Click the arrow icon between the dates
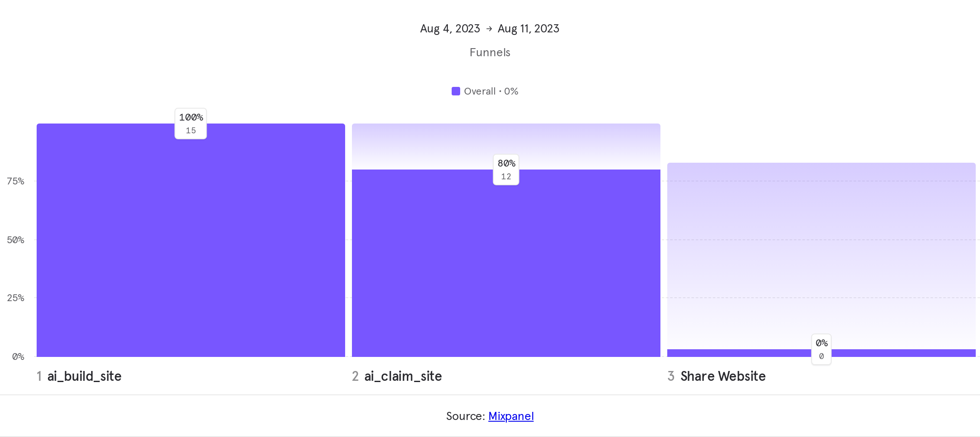The height and width of the screenshot is (437, 980). point(489,29)
